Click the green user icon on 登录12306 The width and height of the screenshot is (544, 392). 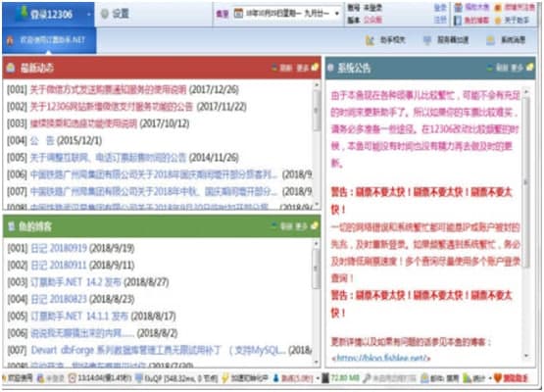click(x=24, y=13)
